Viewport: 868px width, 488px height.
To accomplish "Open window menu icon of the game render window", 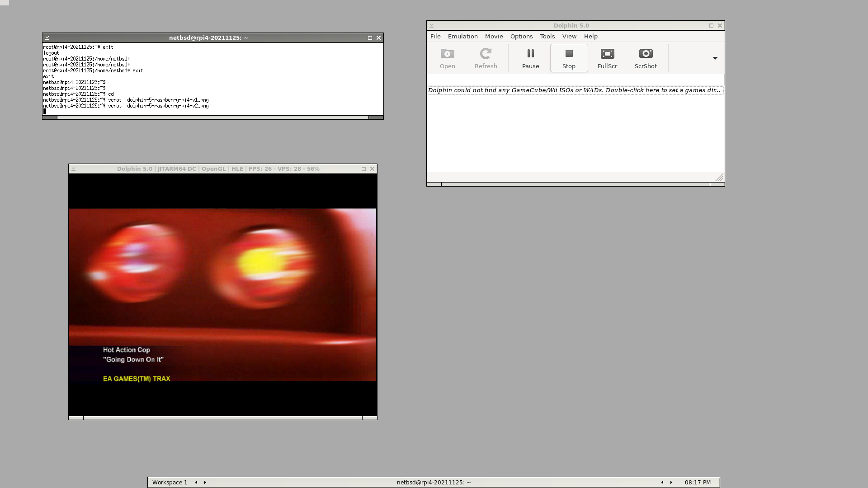I will [x=73, y=169].
